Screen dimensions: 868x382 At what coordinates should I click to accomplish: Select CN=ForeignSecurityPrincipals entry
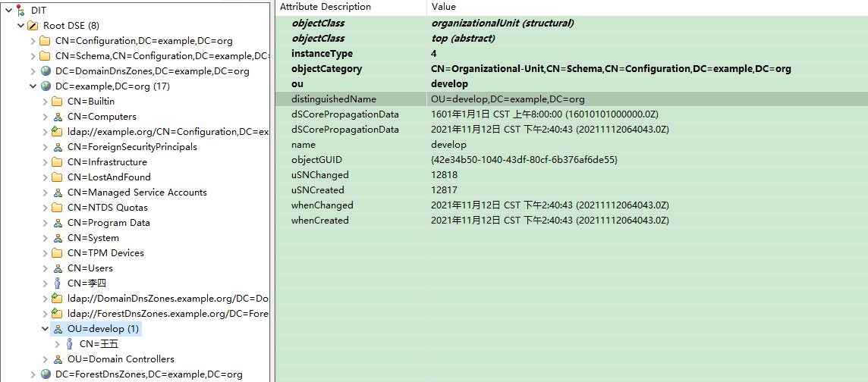tap(131, 146)
